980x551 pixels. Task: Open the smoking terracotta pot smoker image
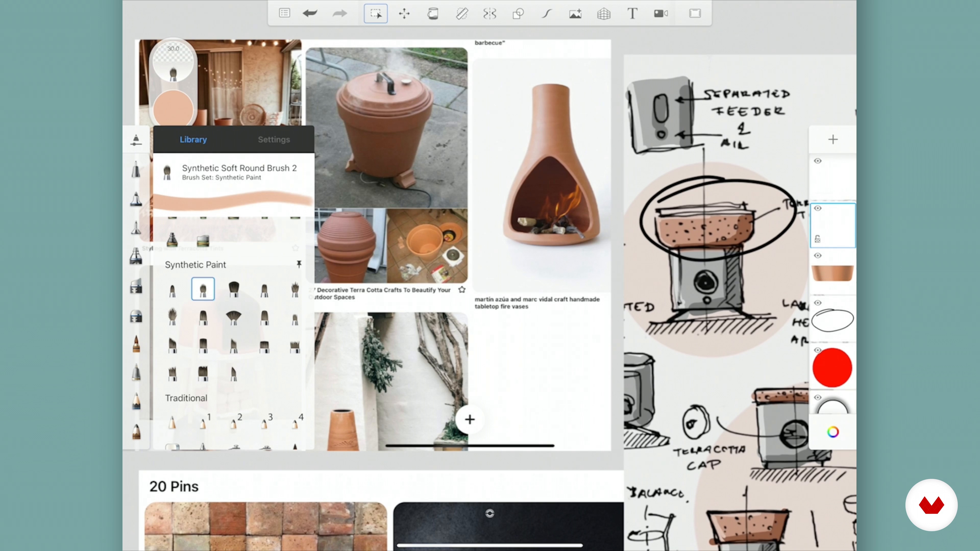click(x=387, y=128)
